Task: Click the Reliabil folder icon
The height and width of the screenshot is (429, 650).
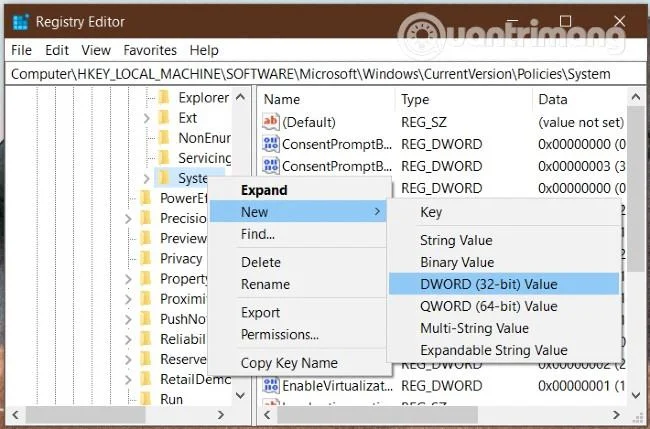Action: click(146, 339)
